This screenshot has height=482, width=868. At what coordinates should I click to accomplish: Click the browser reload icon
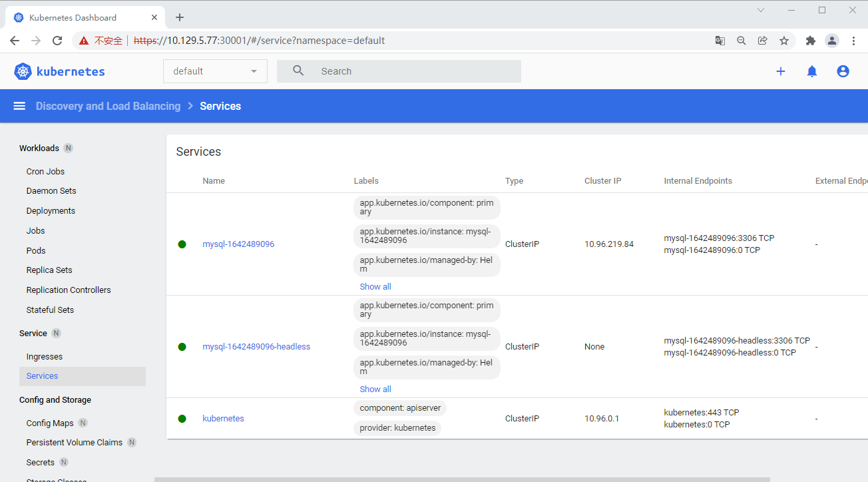click(x=57, y=40)
